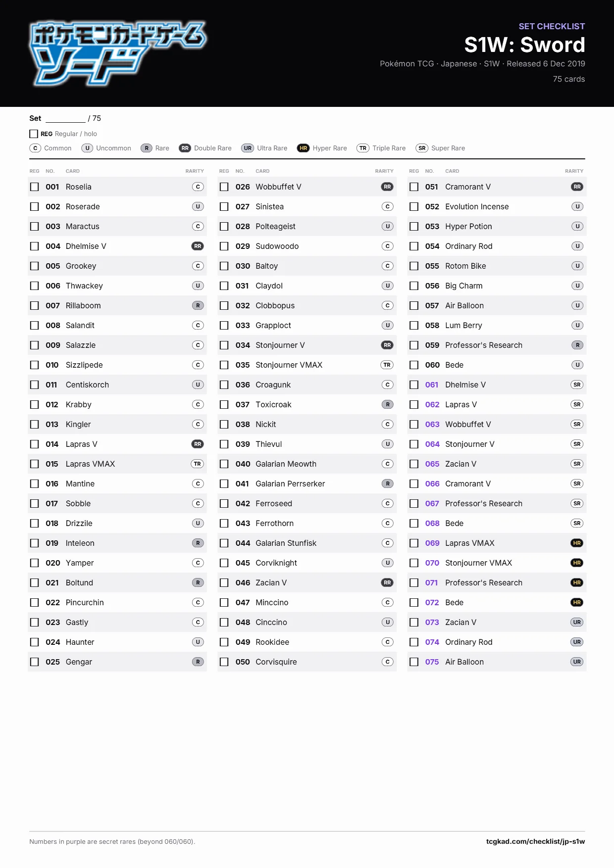
Task: Click the RARITY column header in the first column
Action: 195,171
